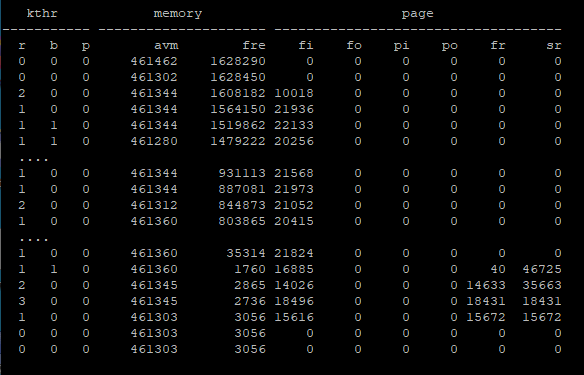Viewport: 584px width, 375px height.
Task: Select the fre value 803865
Action: tap(242, 222)
